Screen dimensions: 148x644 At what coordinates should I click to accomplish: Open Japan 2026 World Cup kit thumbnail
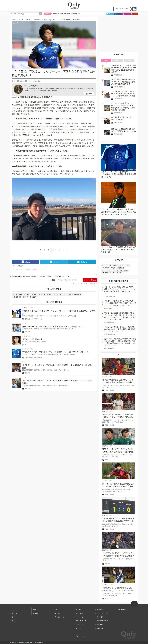[x=118, y=157]
